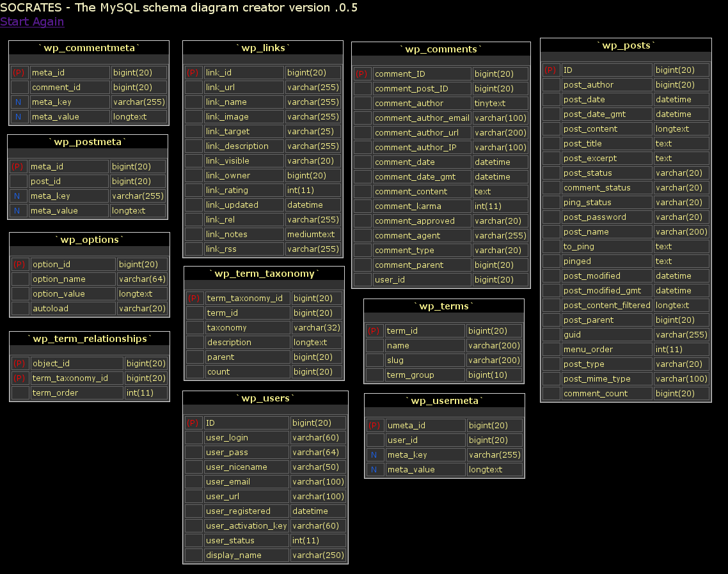Select the wp_term_relationships table title

(x=90, y=339)
